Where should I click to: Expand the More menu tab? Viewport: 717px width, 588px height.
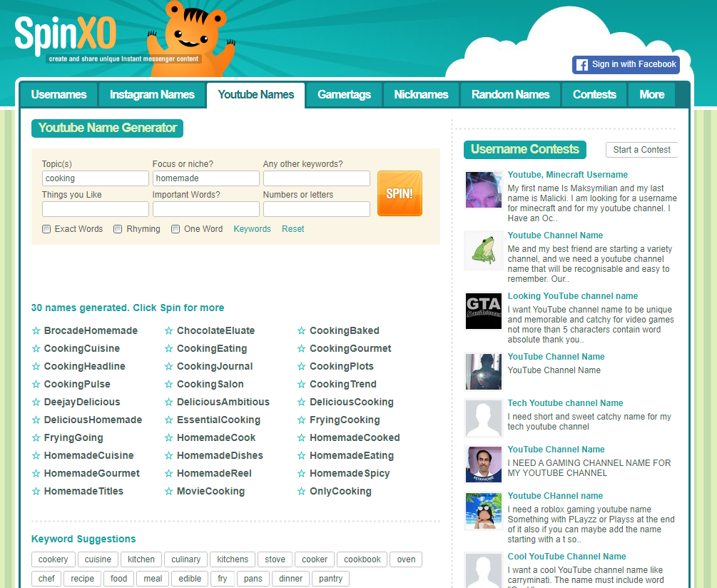[x=651, y=95]
